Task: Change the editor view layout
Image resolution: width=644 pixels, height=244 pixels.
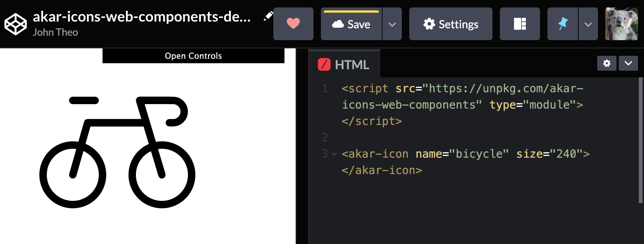Action: (x=520, y=24)
